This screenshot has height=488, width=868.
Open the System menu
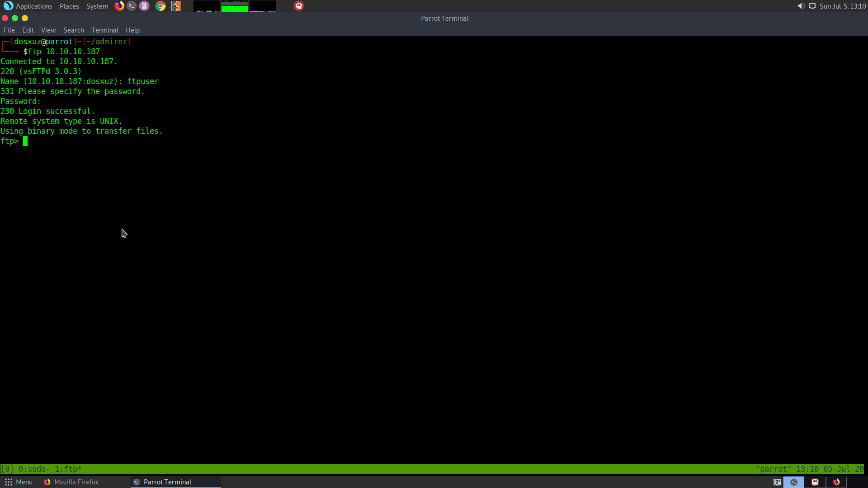pyautogui.click(x=97, y=6)
